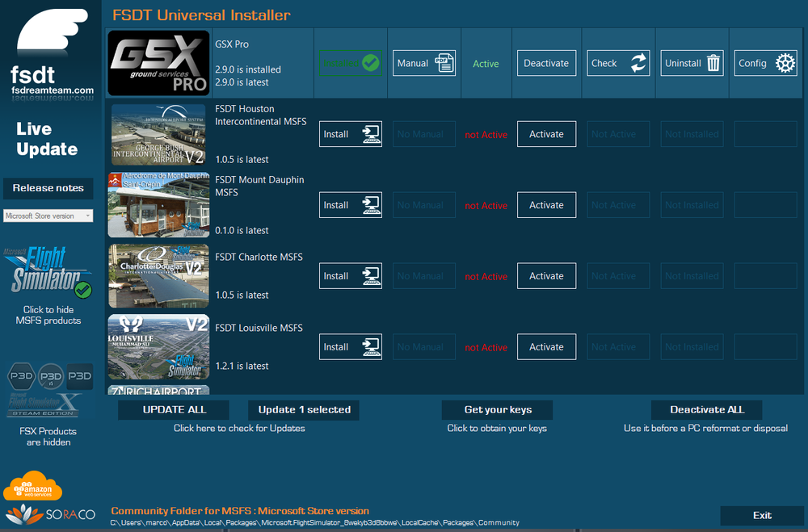Click the GSX Pro Check refresh arrows icon

(x=638, y=64)
